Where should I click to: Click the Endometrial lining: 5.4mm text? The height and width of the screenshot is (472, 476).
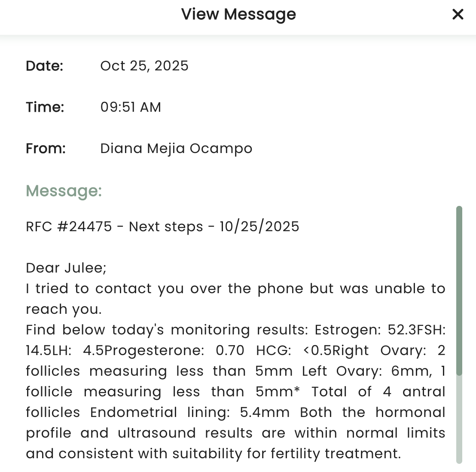point(189,412)
